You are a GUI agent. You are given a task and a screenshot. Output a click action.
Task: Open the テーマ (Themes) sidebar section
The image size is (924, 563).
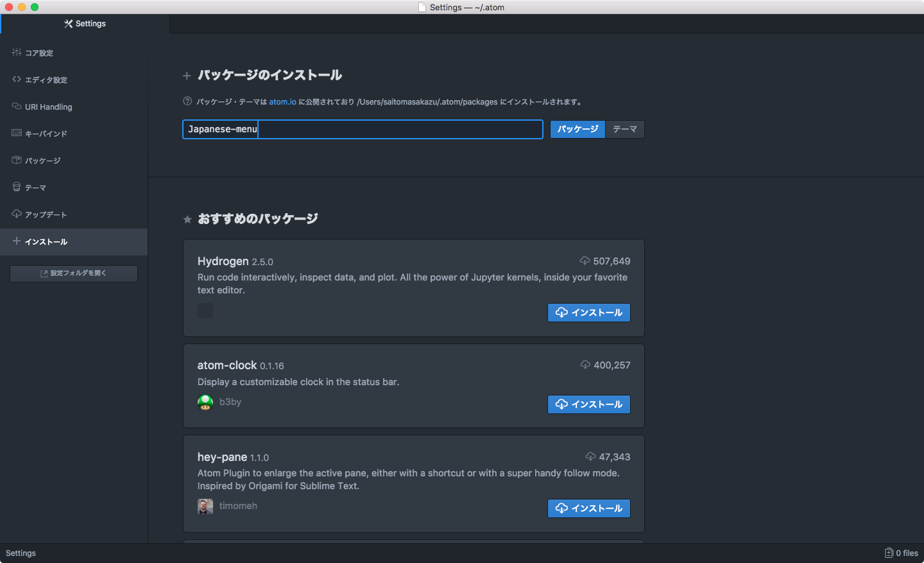74,187
